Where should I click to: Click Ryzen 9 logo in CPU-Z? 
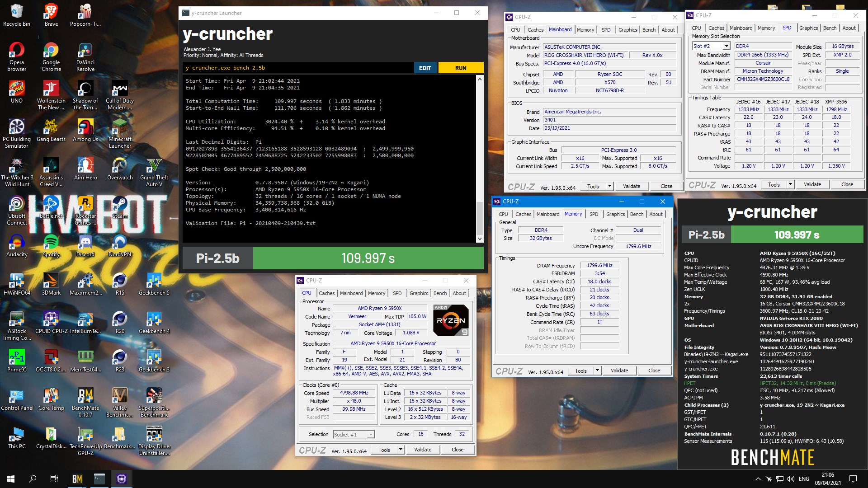click(x=451, y=320)
